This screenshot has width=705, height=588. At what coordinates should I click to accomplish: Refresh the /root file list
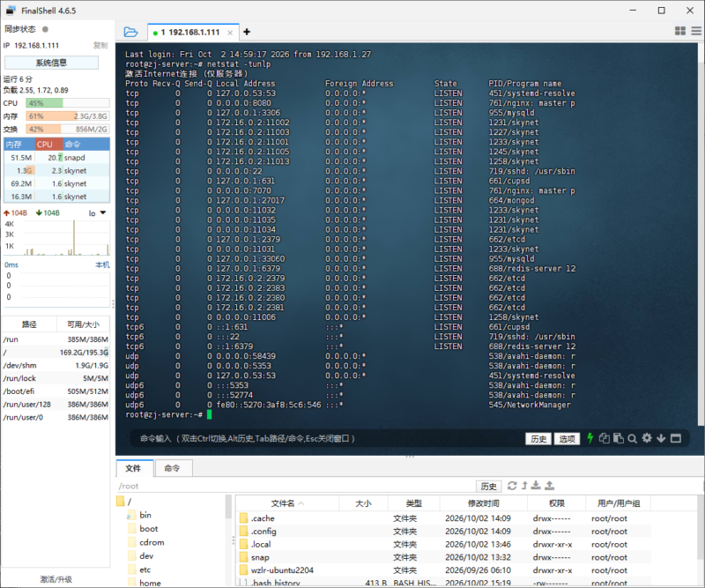click(512, 486)
